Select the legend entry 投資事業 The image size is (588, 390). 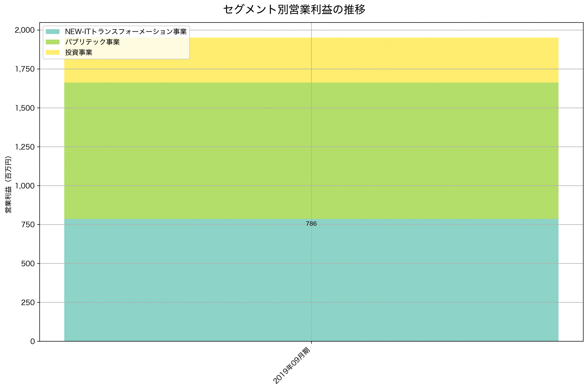79,52
